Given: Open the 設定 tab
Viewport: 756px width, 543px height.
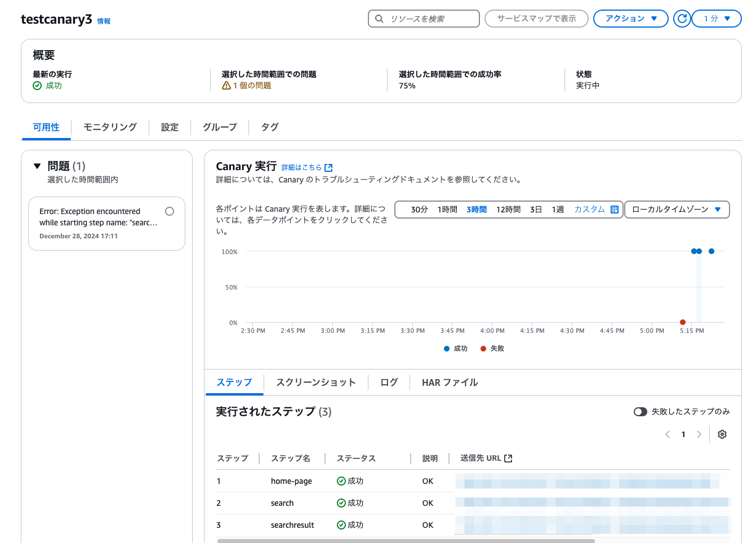Looking at the screenshot, I should click(x=170, y=127).
